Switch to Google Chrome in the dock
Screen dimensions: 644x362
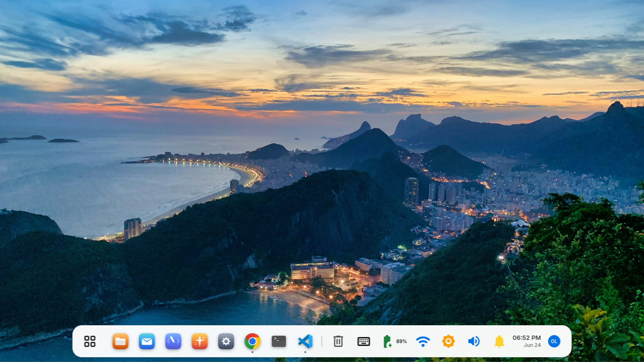click(252, 341)
